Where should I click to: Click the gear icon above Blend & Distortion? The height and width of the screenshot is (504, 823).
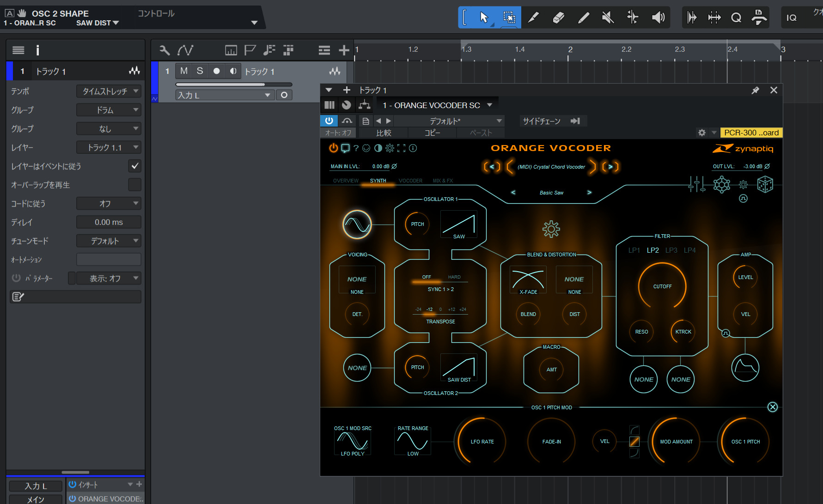(551, 229)
